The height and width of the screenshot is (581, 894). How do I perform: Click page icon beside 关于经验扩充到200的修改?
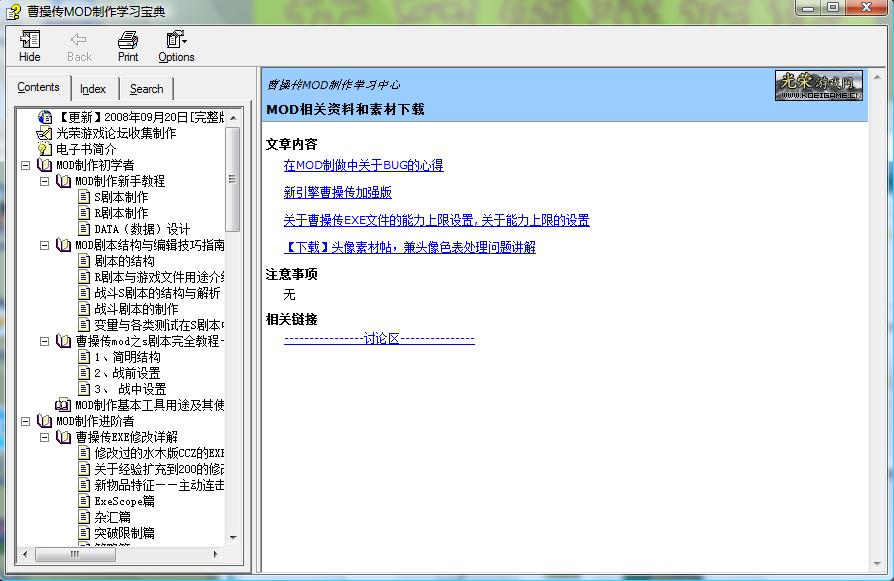(84, 469)
